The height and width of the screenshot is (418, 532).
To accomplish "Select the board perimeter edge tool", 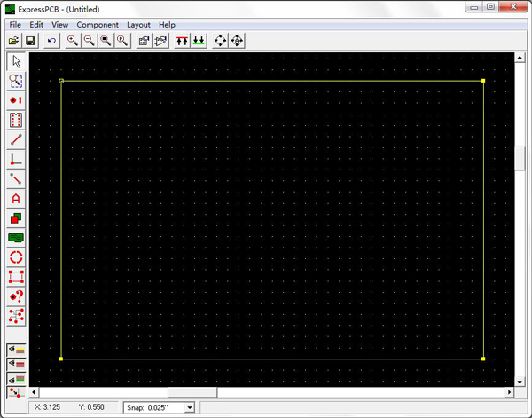I will coord(16,277).
